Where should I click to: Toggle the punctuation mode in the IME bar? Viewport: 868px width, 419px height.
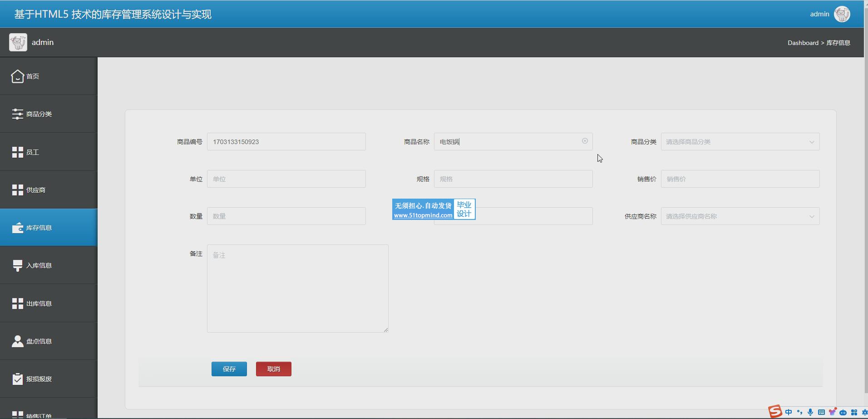click(799, 412)
